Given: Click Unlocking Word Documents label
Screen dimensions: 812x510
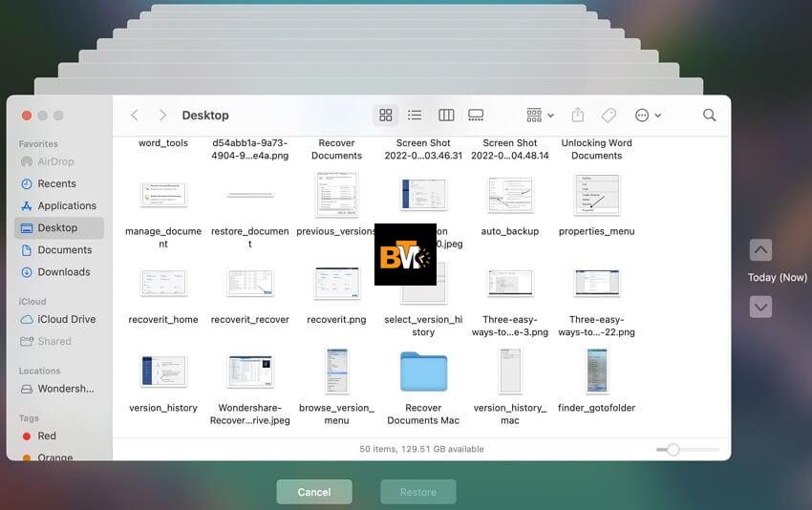Looking at the screenshot, I should coord(596,149).
